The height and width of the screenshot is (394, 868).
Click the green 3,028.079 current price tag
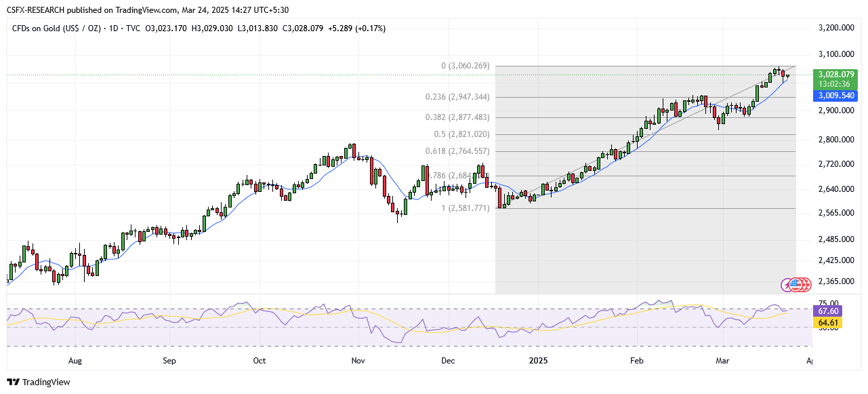point(837,75)
